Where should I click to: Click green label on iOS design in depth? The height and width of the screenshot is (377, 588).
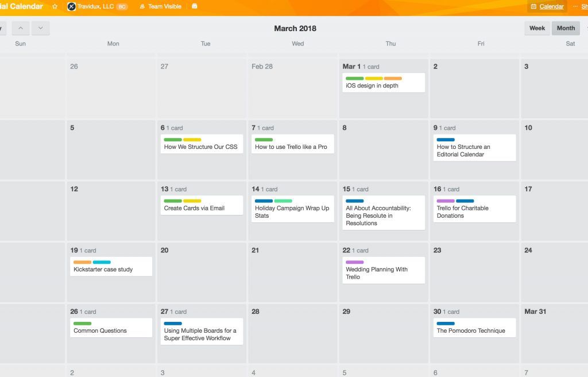point(354,79)
